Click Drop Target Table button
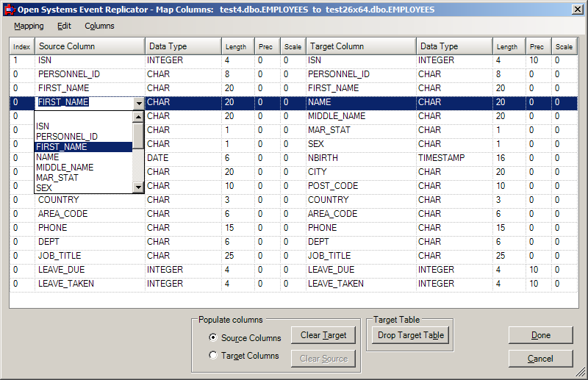Viewport: 588px width, 380px height. coord(411,335)
